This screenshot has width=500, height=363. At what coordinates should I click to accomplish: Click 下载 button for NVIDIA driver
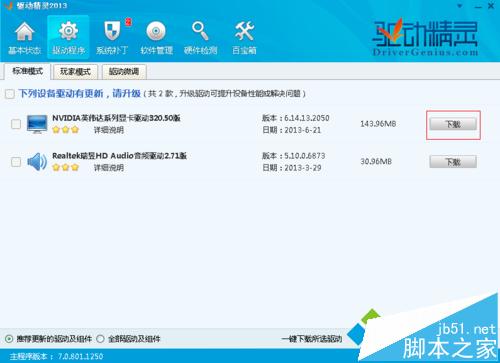(453, 124)
